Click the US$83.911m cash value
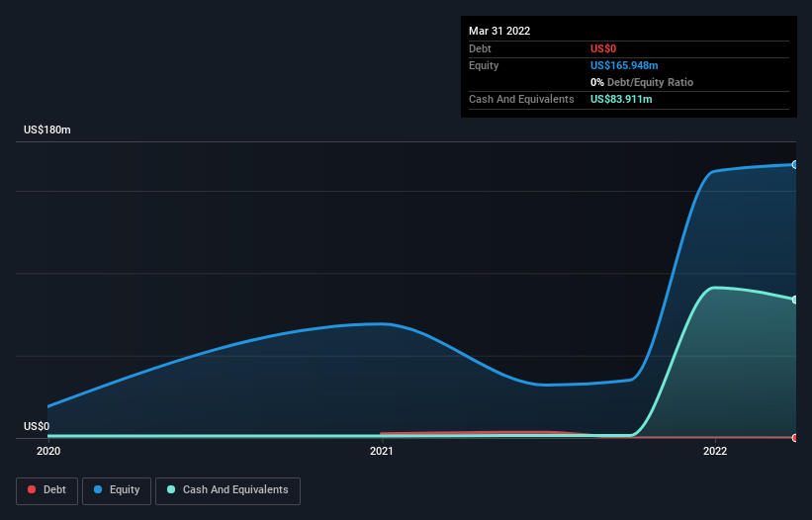 621,99
